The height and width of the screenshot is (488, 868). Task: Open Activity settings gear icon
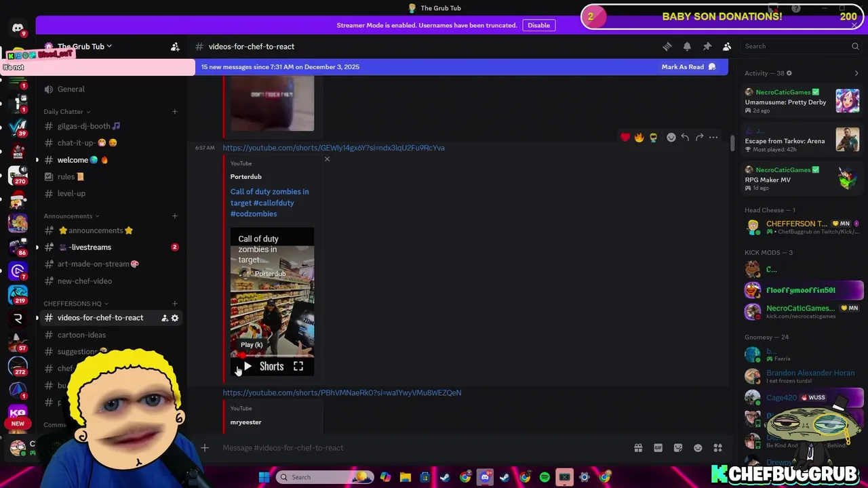click(x=789, y=73)
